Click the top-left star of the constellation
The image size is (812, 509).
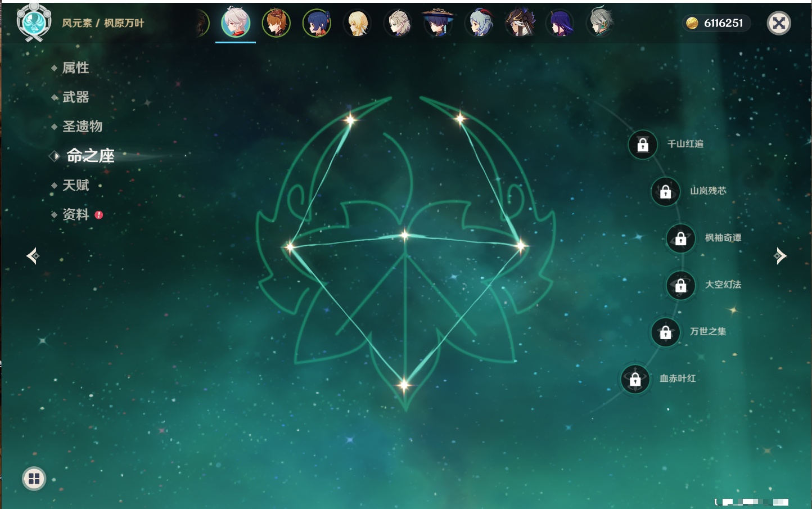pyautogui.click(x=350, y=119)
